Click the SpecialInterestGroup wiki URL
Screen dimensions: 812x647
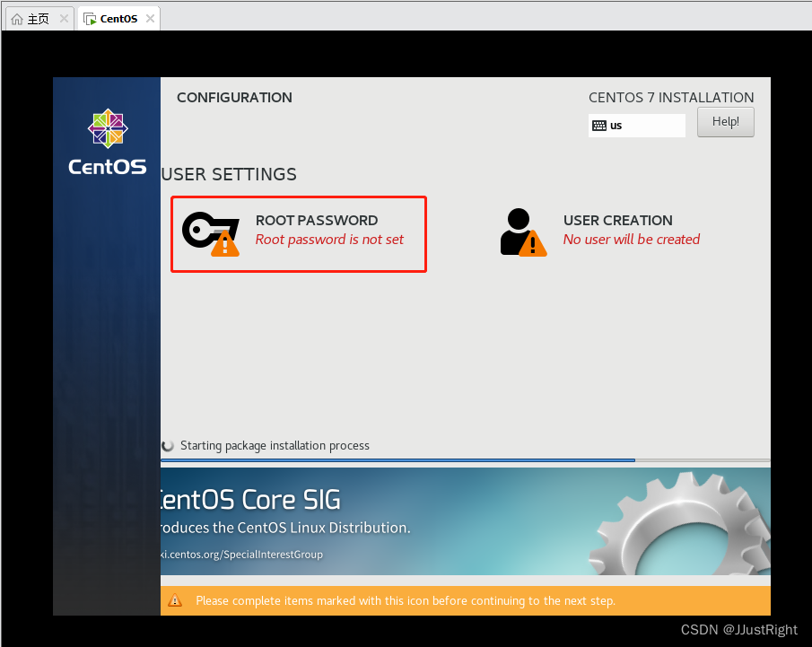click(242, 555)
